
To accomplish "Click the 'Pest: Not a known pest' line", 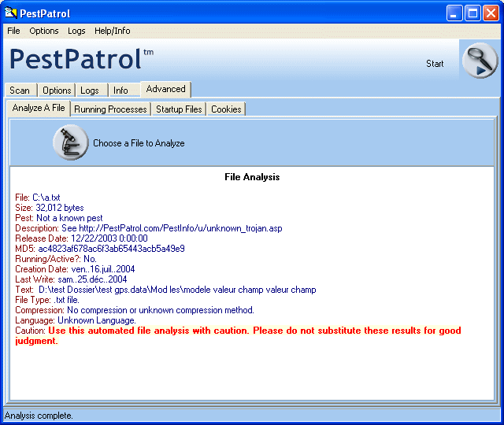I will tap(59, 218).
